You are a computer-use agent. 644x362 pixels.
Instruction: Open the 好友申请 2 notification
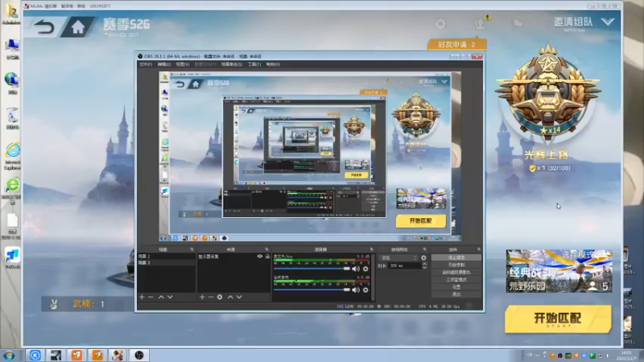click(456, 44)
